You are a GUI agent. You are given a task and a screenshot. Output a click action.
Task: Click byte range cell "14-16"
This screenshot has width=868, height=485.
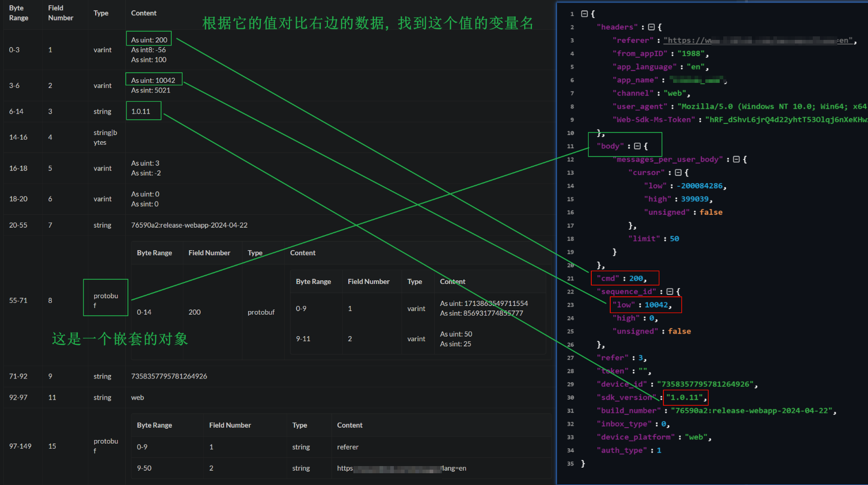[18, 137]
